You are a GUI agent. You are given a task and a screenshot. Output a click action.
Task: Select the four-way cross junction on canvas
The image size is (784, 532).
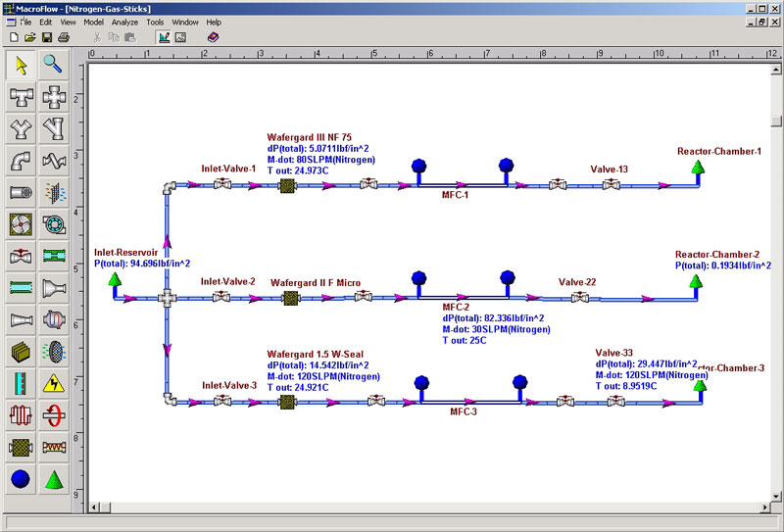(167, 299)
